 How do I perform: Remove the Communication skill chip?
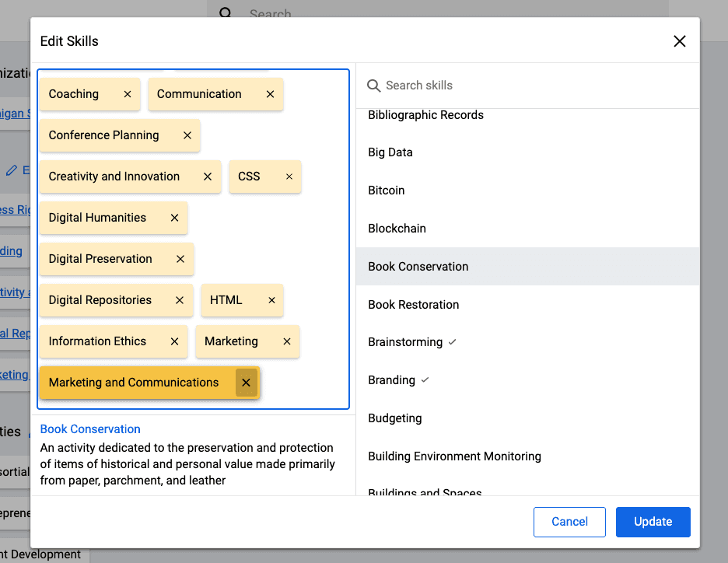[270, 94]
